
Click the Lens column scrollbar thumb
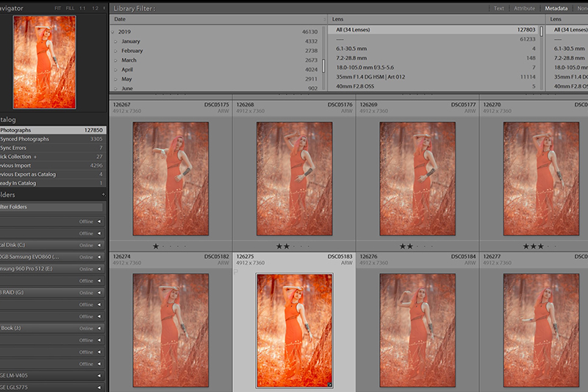point(542,31)
